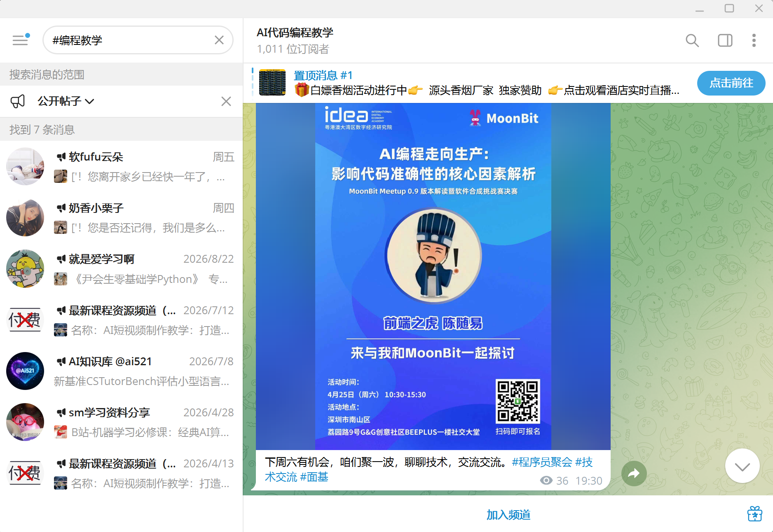This screenshot has height=532, width=773.
Task: Open the gift icon at bottom right
Action: (754, 514)
